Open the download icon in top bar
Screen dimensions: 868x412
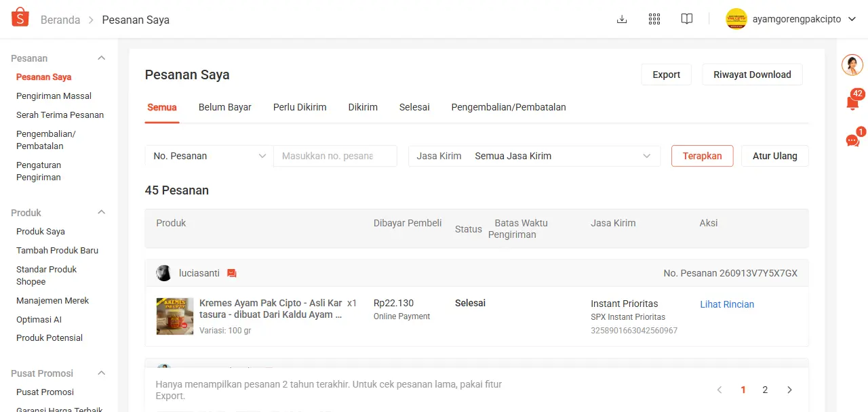pos(622,19)
